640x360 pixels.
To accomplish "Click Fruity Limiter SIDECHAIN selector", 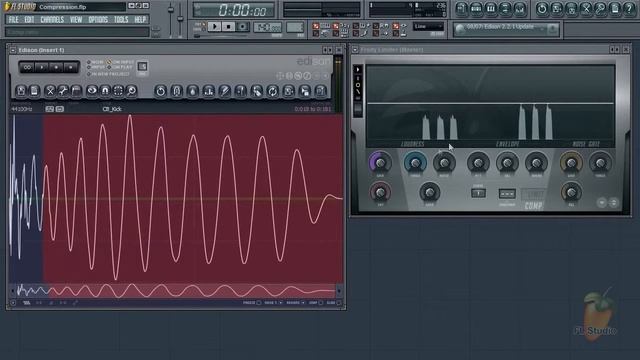I will 507,194.
